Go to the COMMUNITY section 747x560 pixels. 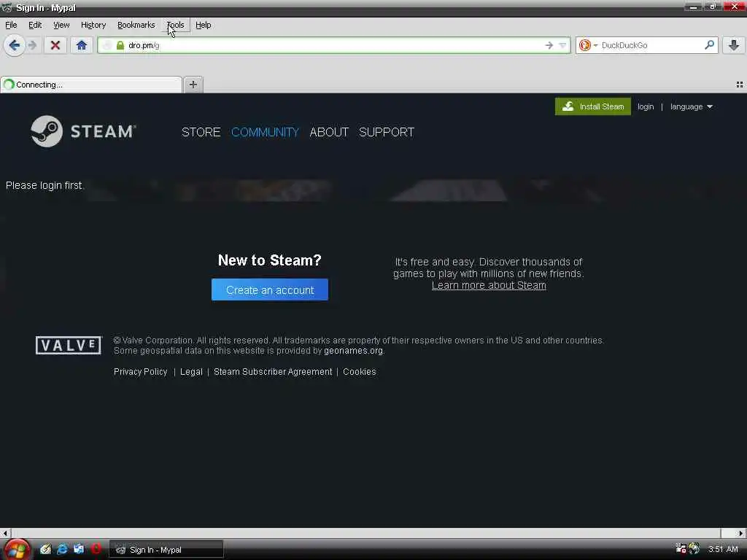pyautogui.click(x=265, y=132)
